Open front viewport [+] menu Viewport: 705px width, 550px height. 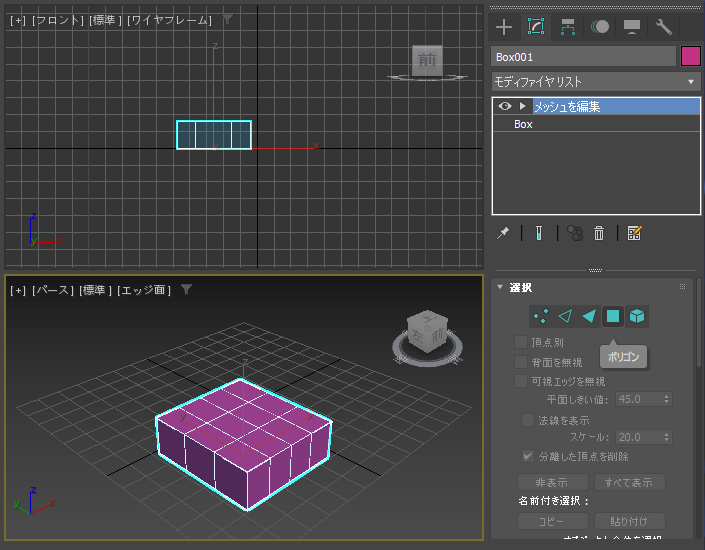point(18,20)
